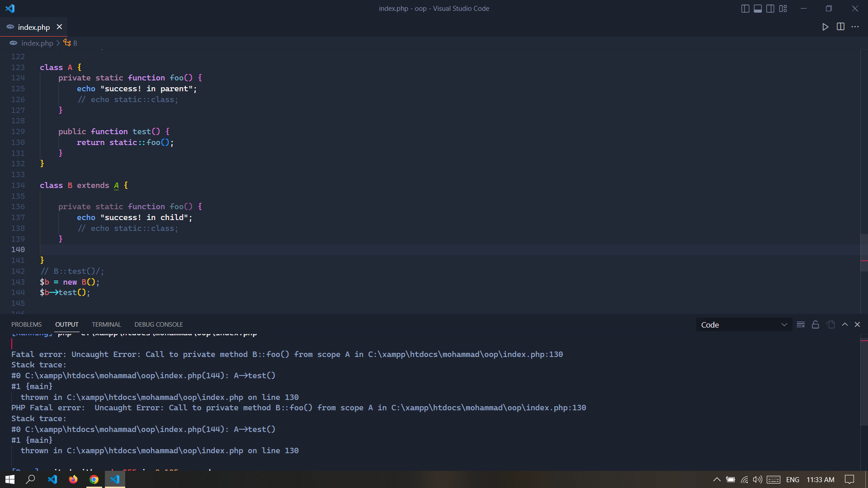
Task: Close the bottom panel
Action: (857, 324)
